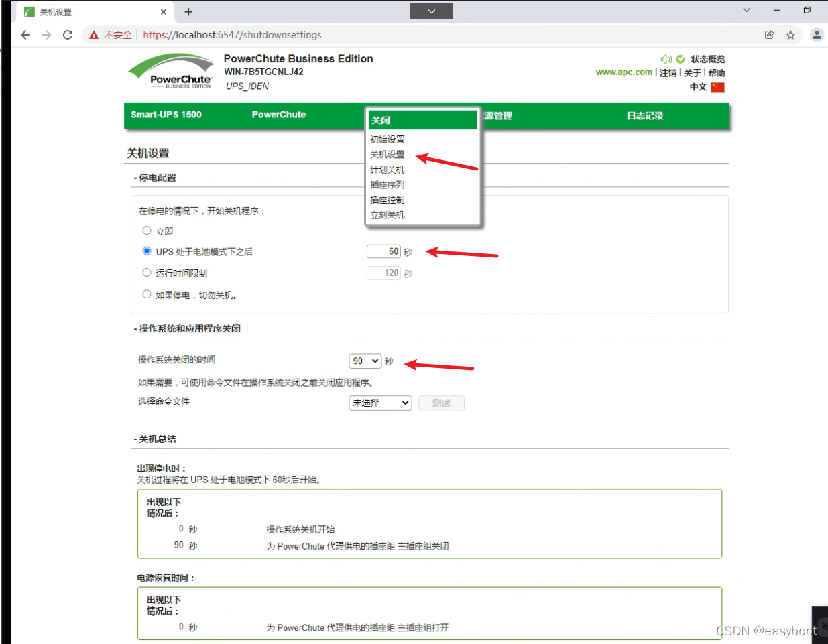Click 操作系统关机开始 summary text

coord(300,529)
